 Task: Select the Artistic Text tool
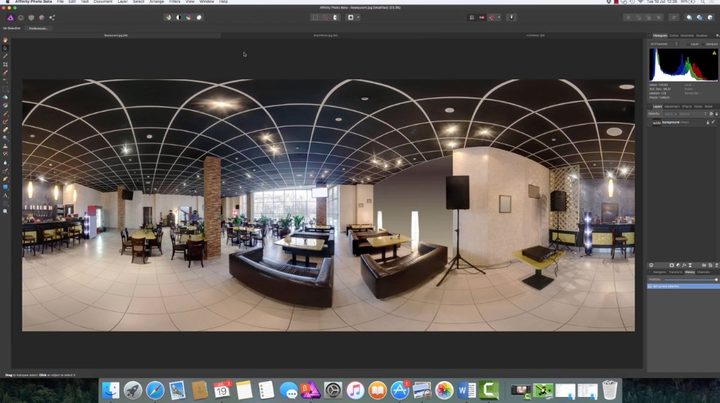click(6, 196)
